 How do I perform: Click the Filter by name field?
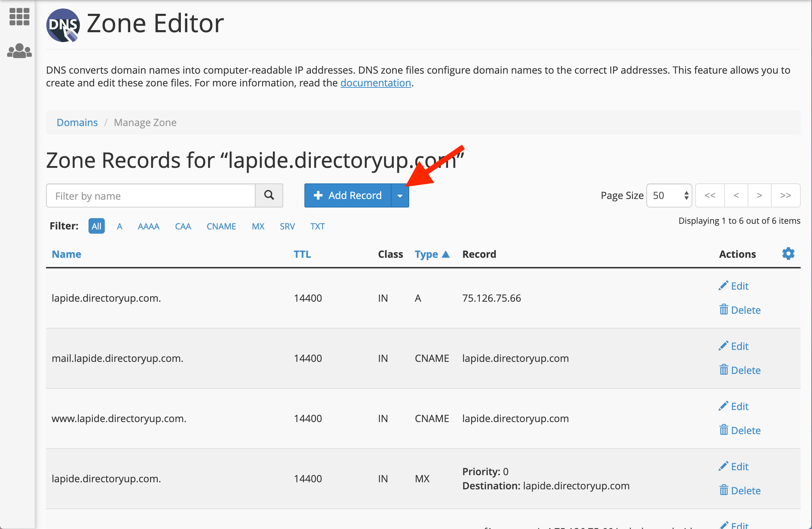coord(151,195)
